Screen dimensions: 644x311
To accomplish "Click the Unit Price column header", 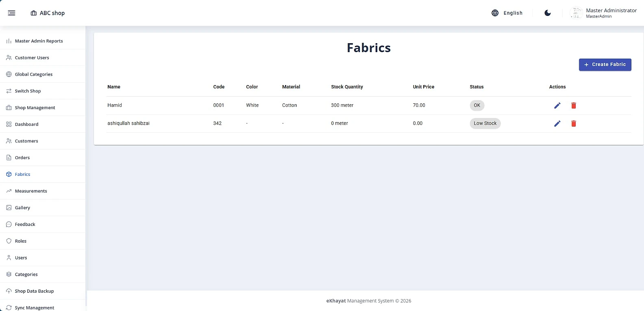I will click(424, 87).
